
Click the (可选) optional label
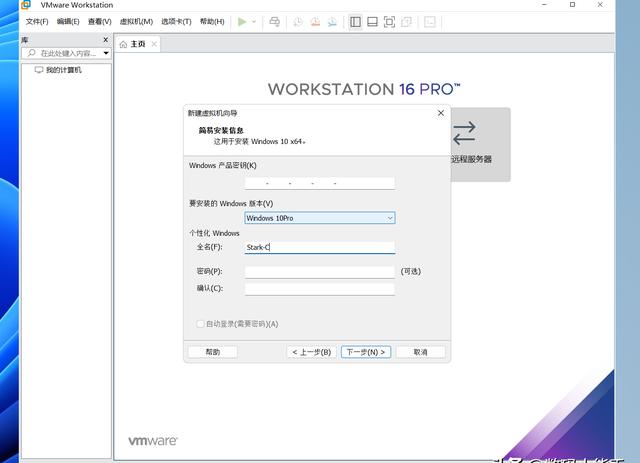tap(411, 272)
